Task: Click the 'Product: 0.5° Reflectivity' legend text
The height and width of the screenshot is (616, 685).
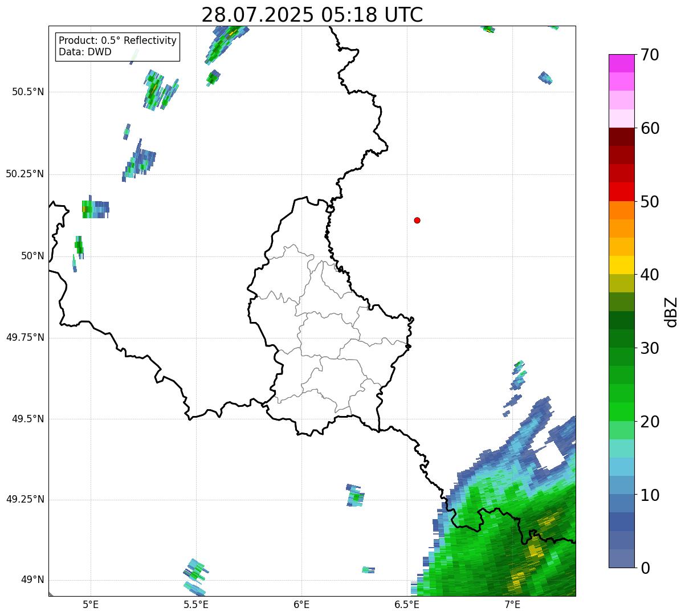Action: 117,40
